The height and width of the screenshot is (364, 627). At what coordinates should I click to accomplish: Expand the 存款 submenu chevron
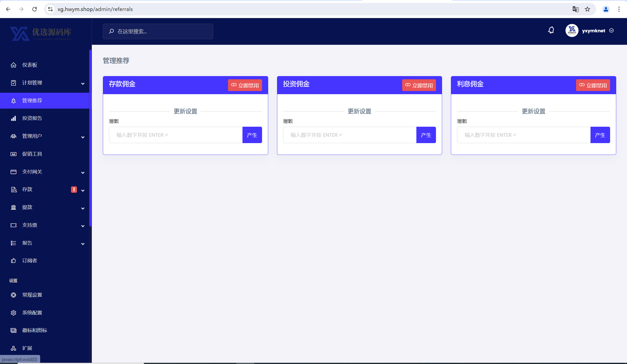pyautogui.click(x=83, y=191)
